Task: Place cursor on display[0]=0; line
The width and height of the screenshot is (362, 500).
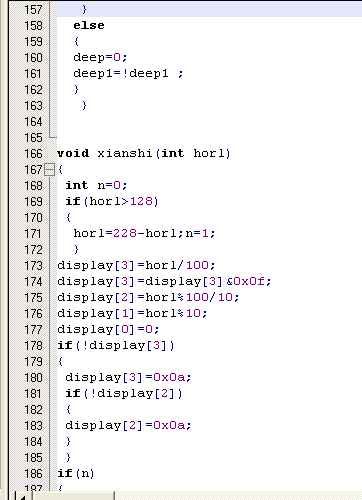Action: [108, 329]
